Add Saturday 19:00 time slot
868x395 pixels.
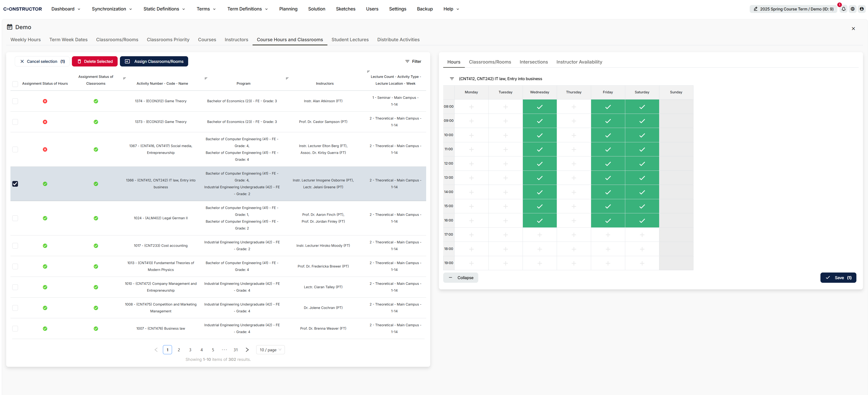click(x=642, y=263)
